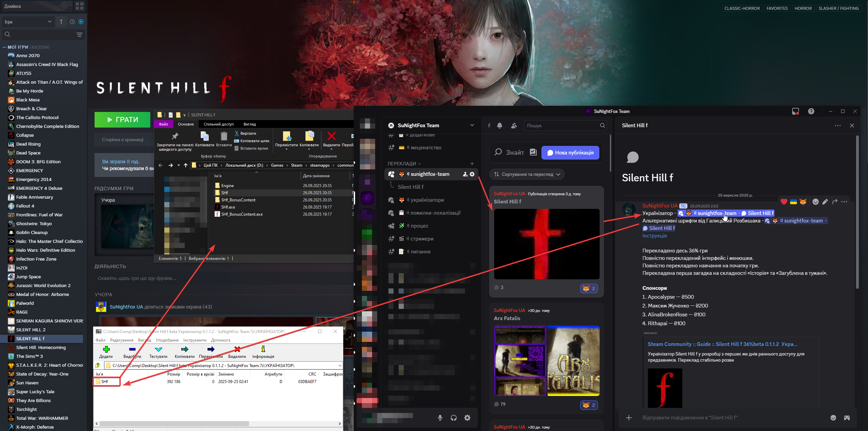Image resolution: width=868 pixels, height=431 pixels.
Task: Open the settings gear on sunightfox-team channel
Action: click(472, 174)
